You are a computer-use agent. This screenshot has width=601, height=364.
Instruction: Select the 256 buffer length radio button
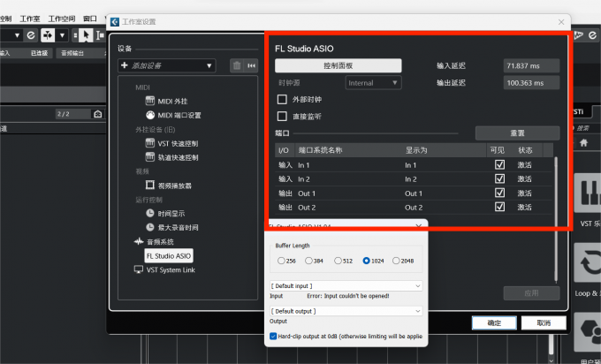(281, 261)
